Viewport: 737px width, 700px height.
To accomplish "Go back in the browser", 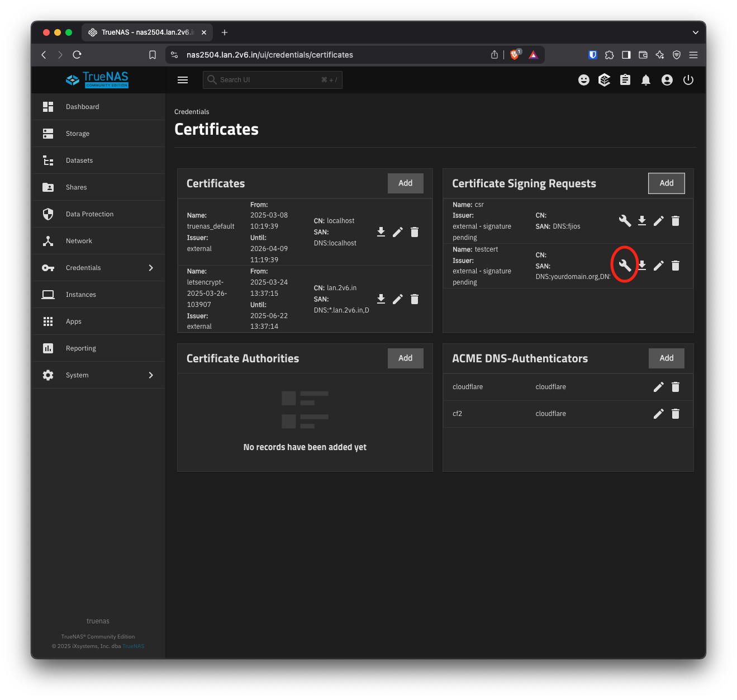I will point(44,55).
